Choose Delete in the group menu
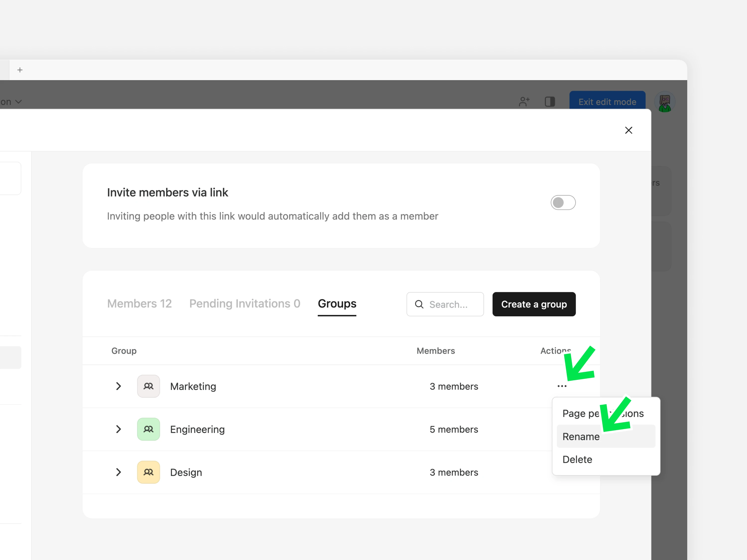 577,459
